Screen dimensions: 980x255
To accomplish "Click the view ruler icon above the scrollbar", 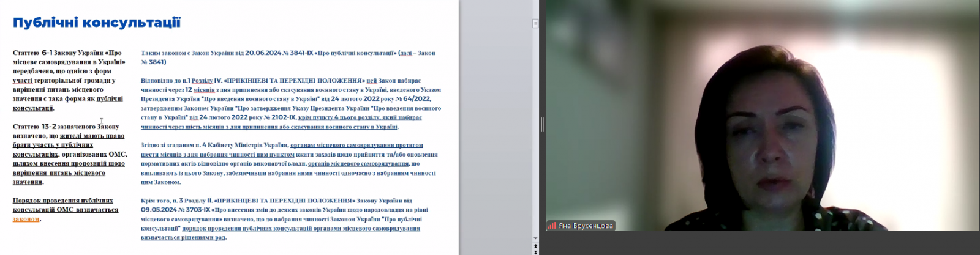I will [x=535, y=24].
